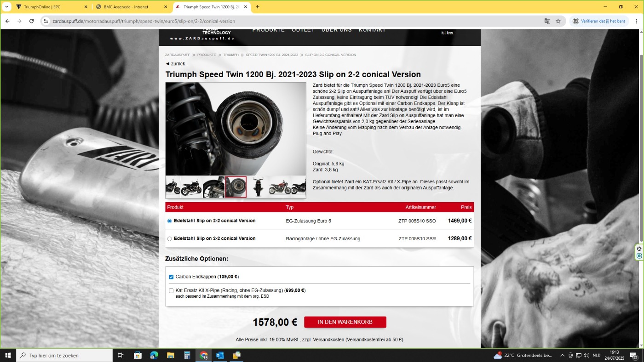Screen dimensions: 644x362
Task: Open the TRIUMPH breadcrumb link
Action: (231, 55)
